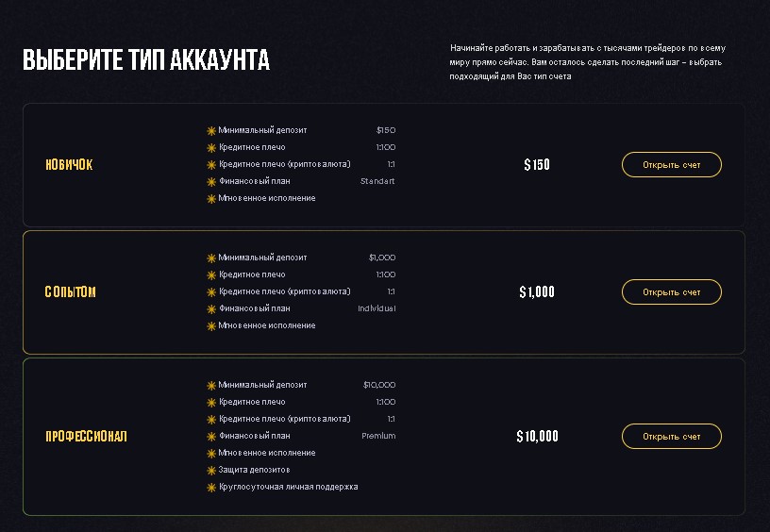The height and width of the screenshot is (532, 770).
Task: Click the ВЫБЕРИТЕ ТИП АККАУНТА heading
Action: pyautogui.click(x=146, y=60)
